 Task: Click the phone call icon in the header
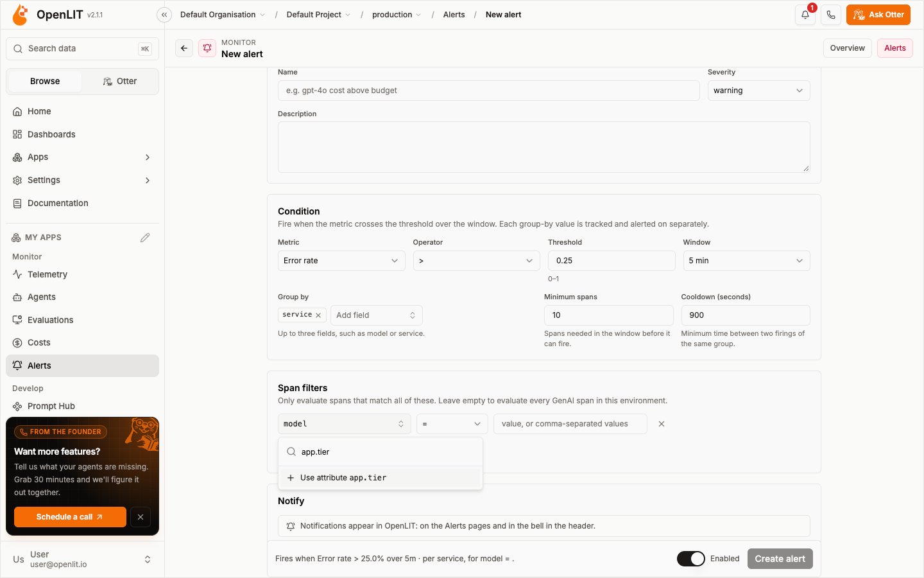831,15
